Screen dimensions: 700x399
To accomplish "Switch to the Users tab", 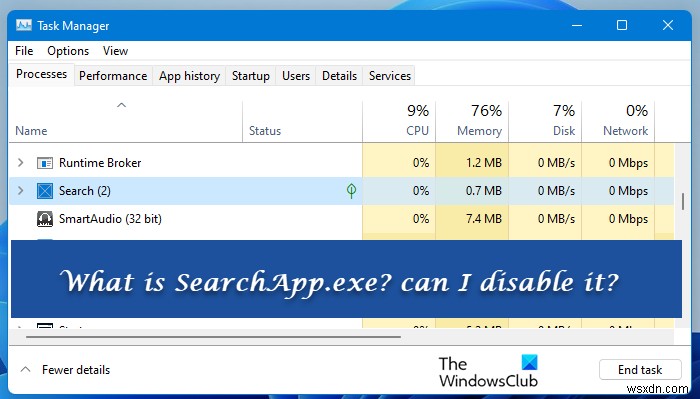I will pyautogui.click(x=296, y=76).
